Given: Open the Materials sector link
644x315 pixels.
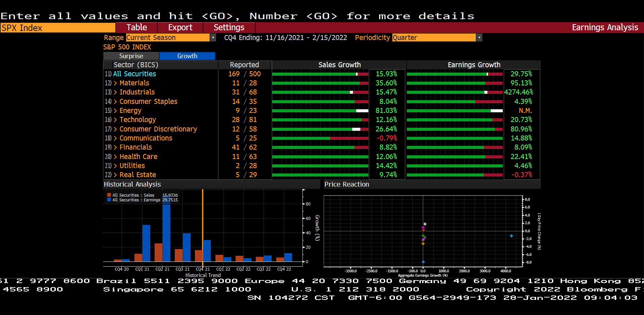Looking at the screenshot, I should pos(134,83).
